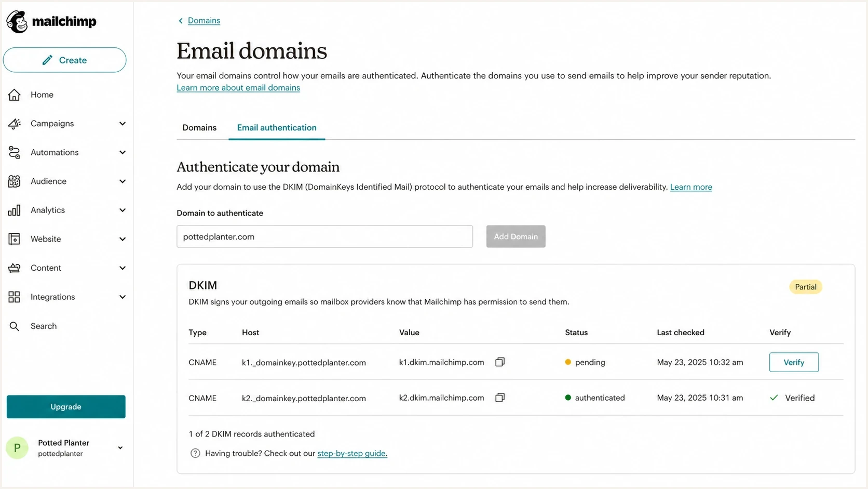The height and width of the screenshot is (489, 868).
Task: Expand the Content menu chevron
Action: pos(123,268)
